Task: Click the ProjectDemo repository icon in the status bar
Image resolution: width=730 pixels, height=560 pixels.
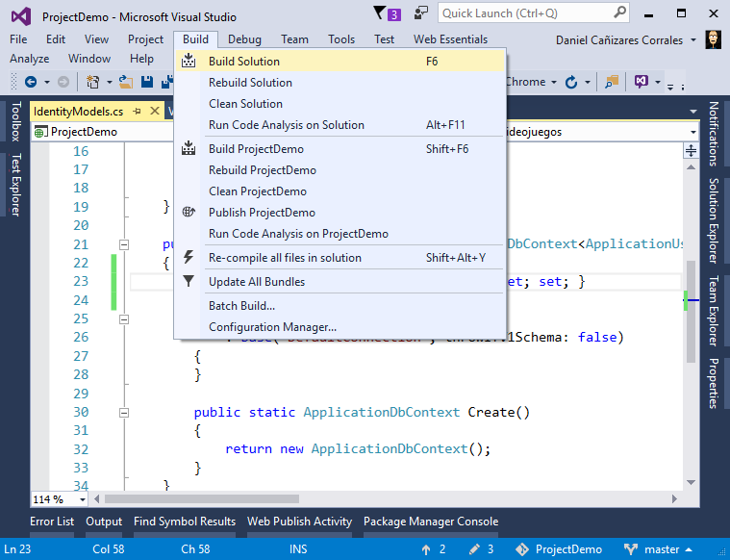Action: tap(522, 549)
